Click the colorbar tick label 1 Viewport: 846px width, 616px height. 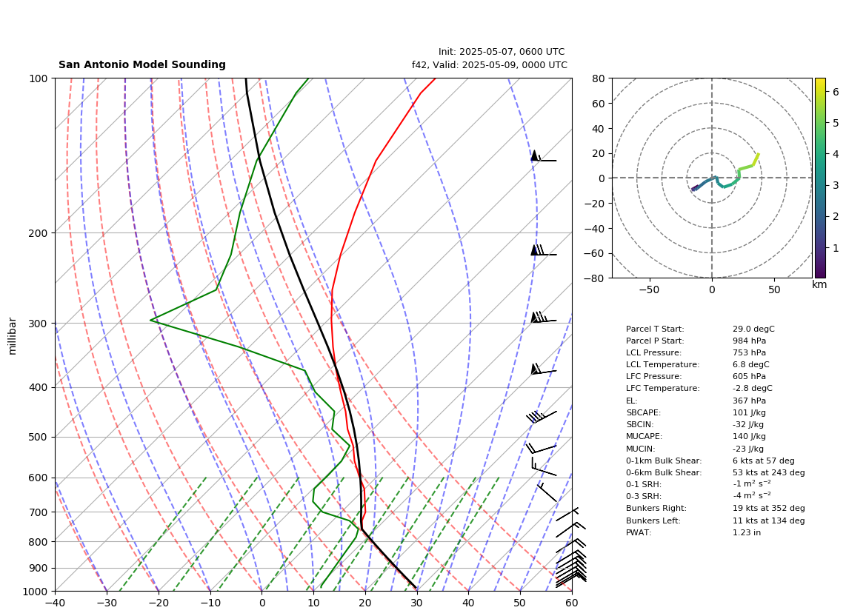tap(836, 248)
